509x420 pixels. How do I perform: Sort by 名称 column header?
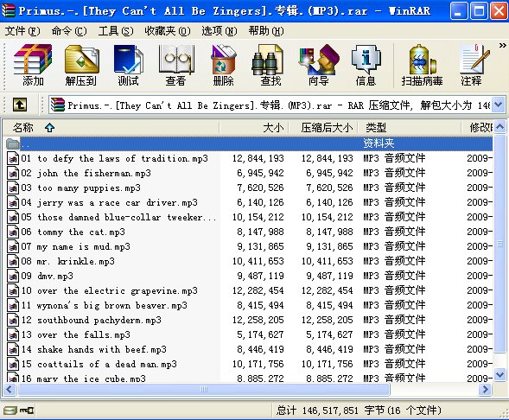click(x=111, y=128)
